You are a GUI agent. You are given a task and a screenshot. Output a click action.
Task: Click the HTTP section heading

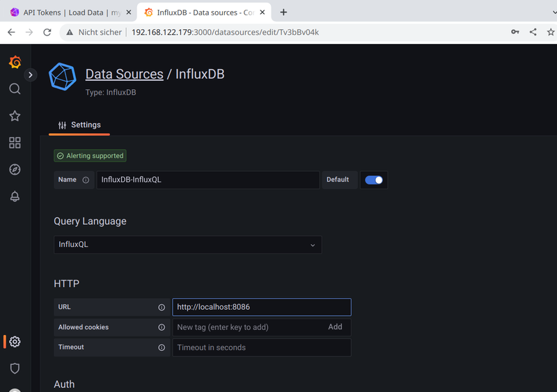pos(67,283)
